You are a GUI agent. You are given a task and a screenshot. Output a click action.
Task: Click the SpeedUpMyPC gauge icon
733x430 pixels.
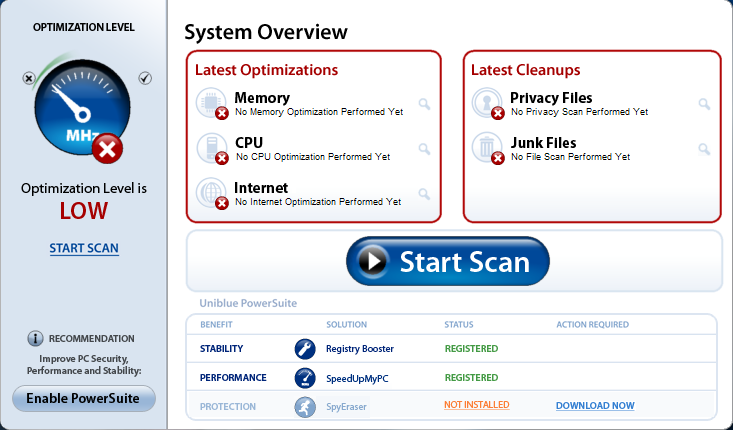(x=305, y=378)
